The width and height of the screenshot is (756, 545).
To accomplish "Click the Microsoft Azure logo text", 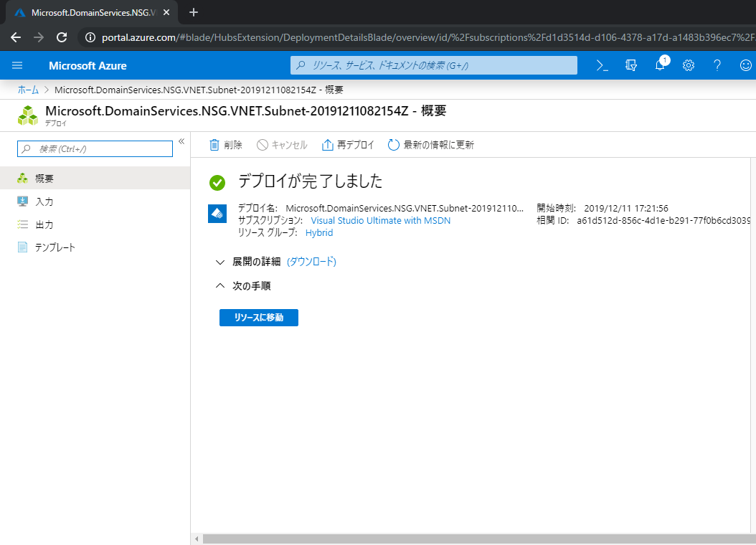I will click(x=88, y=65).
